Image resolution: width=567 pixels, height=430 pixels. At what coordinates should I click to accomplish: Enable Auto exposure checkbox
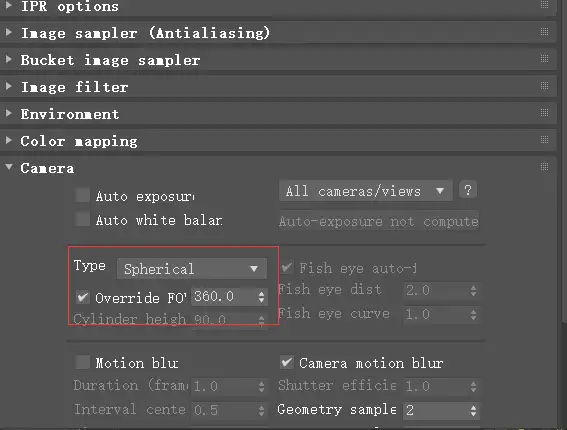pyautogui.click(x=83, y=195)
